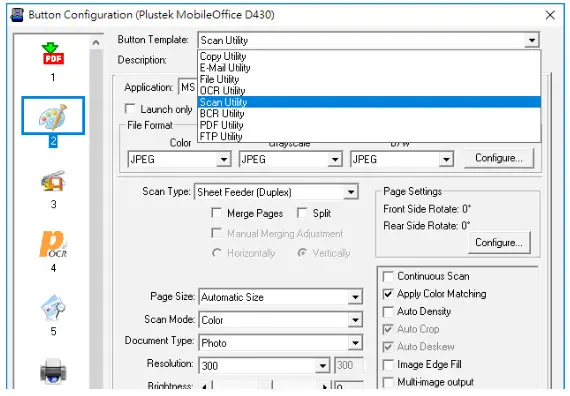Uncheck Apply Color Matching

coord(388,294)
